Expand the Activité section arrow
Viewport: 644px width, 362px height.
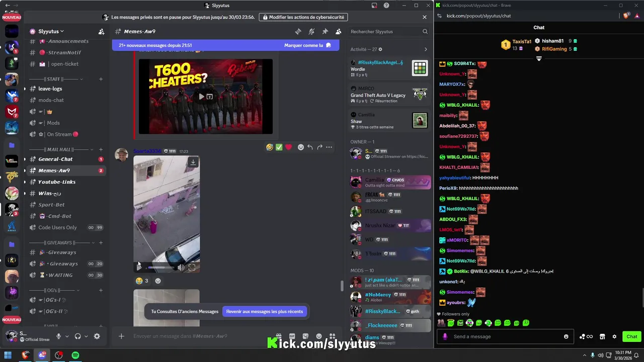[426, 49]
